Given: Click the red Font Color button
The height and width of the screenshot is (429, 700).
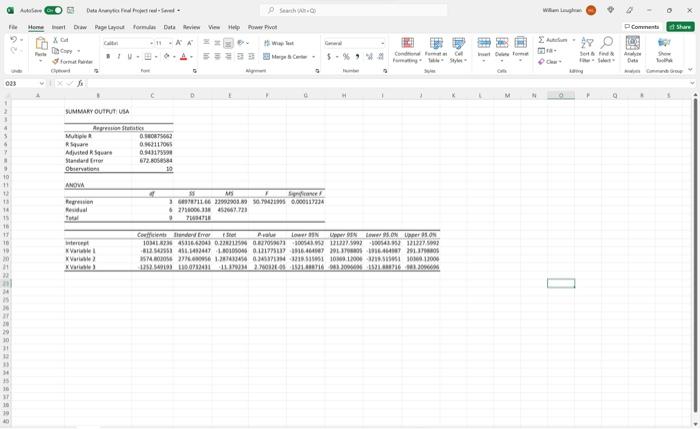Looking at the screenshot, I should (183, 57).
